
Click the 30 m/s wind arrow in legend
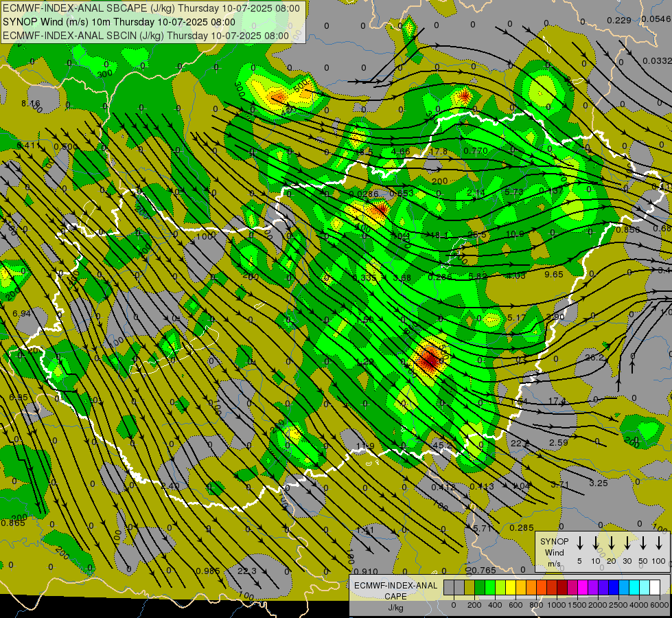tap(627, 543)
